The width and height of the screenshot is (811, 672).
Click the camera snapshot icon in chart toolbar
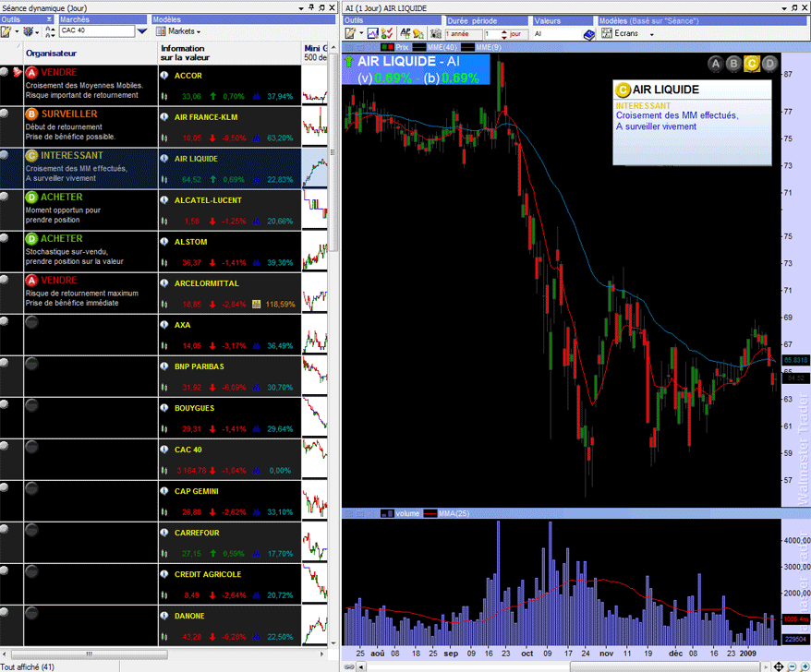(x=435, y=34)
